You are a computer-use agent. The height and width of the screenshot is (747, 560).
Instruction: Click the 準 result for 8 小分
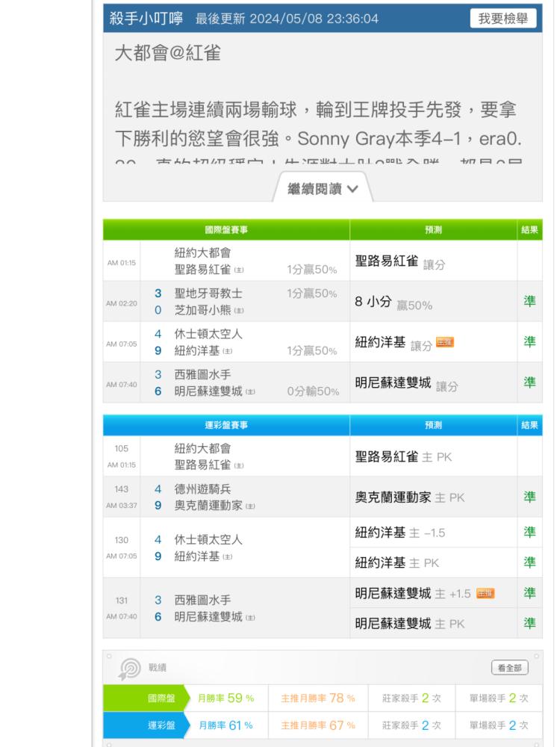coord(529,300)
